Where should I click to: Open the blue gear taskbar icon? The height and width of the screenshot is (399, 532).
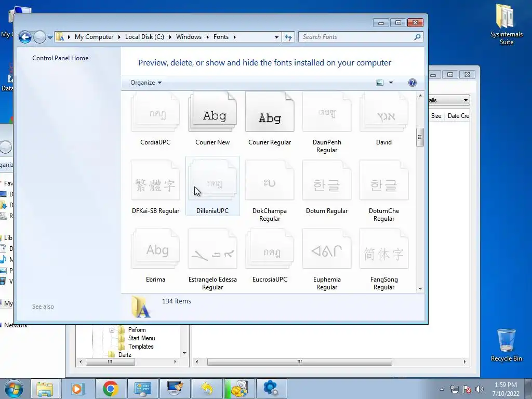pos(271,389)
